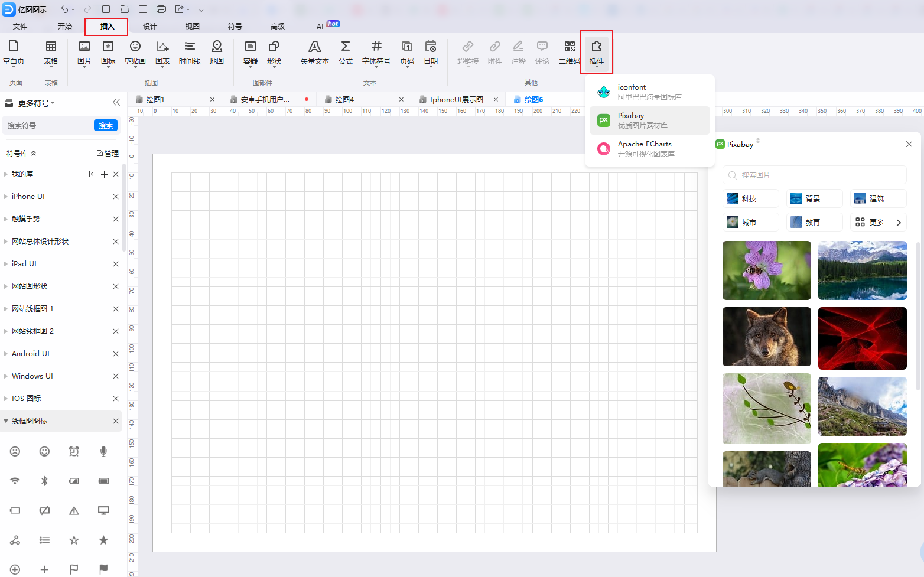The height and width of the screenshot is (577, 924).
Task: Select the 建筑 image category
Action: (x=879, y=198)
